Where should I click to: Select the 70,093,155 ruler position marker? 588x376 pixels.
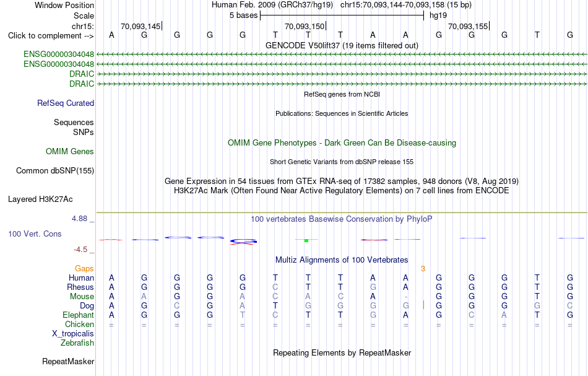click(469, 26)
